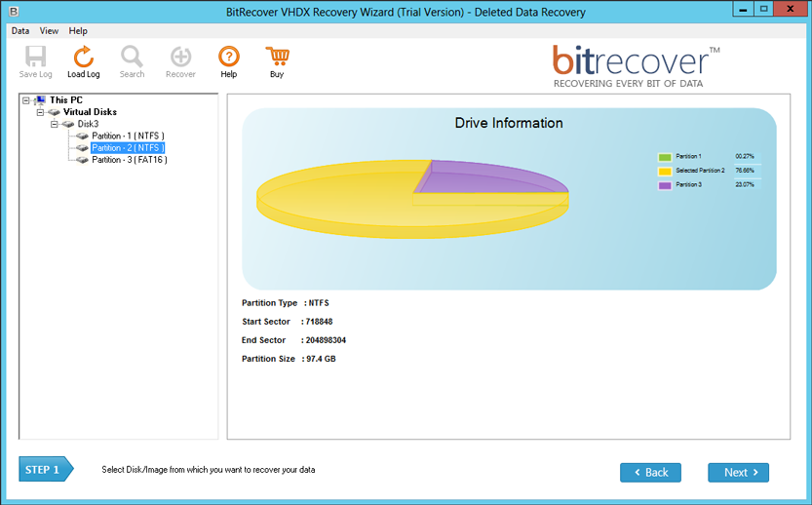
Task: Open the View menu
Action: (x=49, y=30)
